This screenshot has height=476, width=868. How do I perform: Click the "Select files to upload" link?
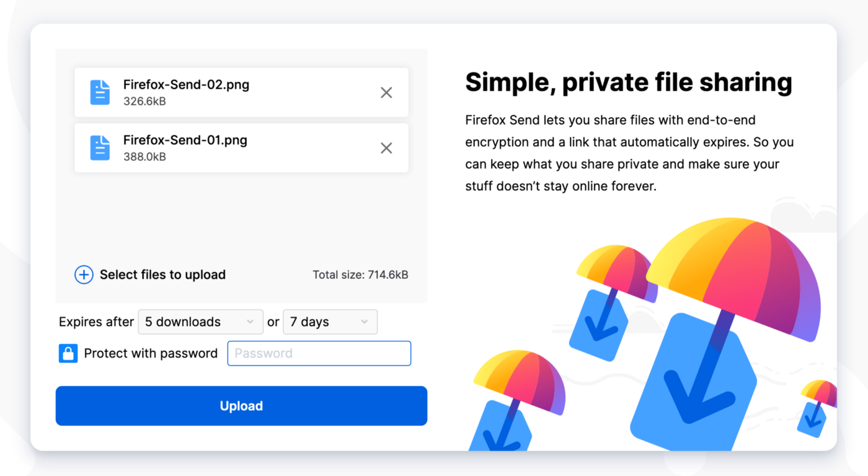coord(162,275)
